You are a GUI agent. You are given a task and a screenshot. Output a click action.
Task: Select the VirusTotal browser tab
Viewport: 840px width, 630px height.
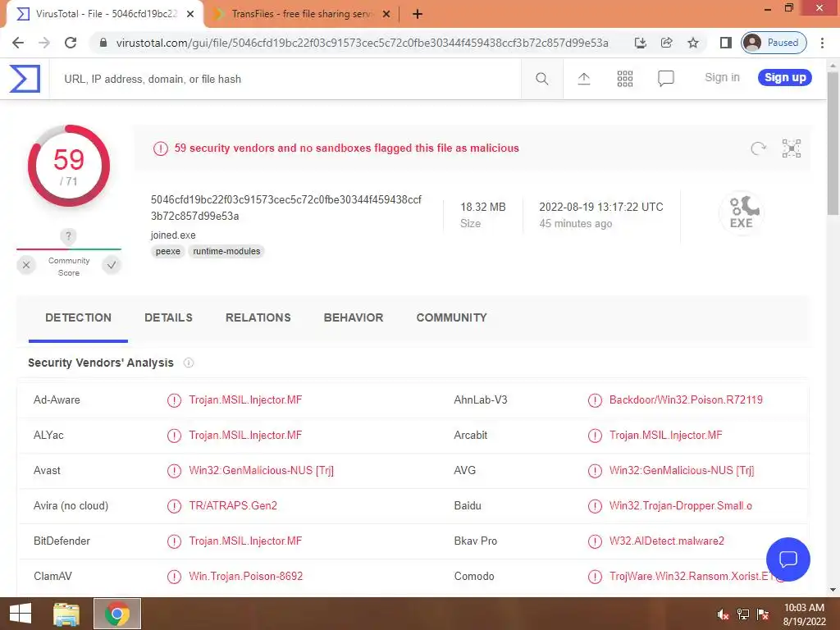(104, 14)
